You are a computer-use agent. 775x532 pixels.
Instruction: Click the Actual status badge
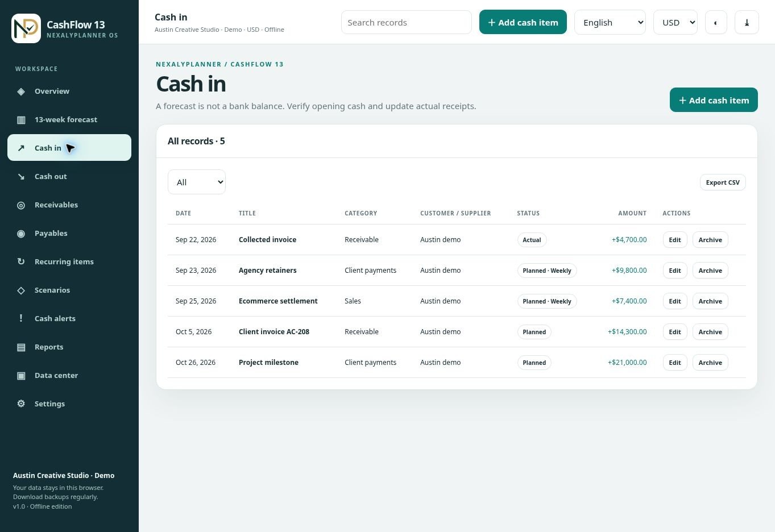[532, 240]
